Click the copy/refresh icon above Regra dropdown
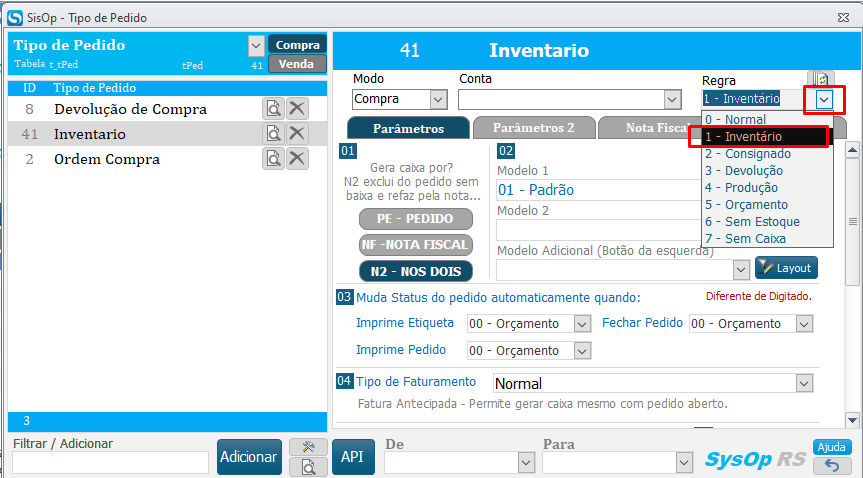The width and height of the screenshot is (863, 478). click(820, 79)
